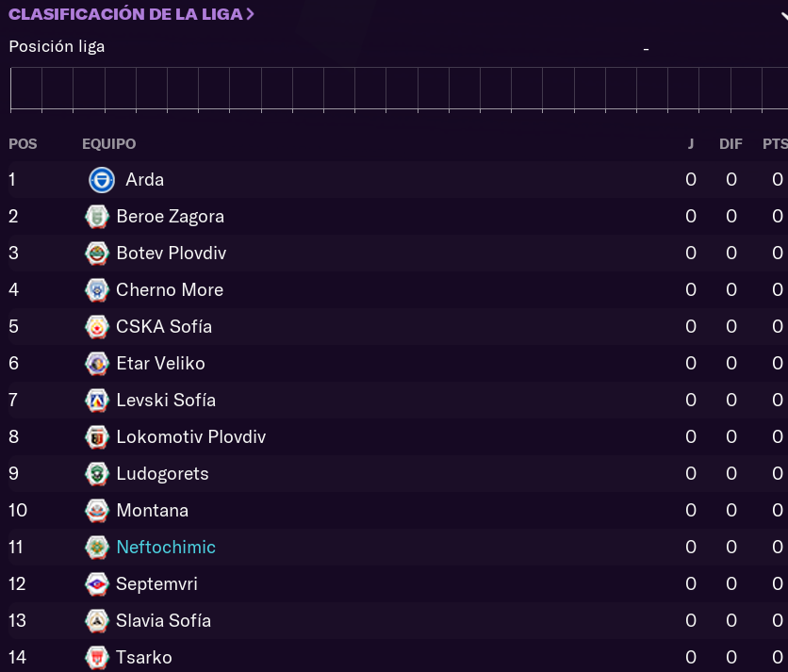Click the Beroe Zagora club badge

[96, 217]
